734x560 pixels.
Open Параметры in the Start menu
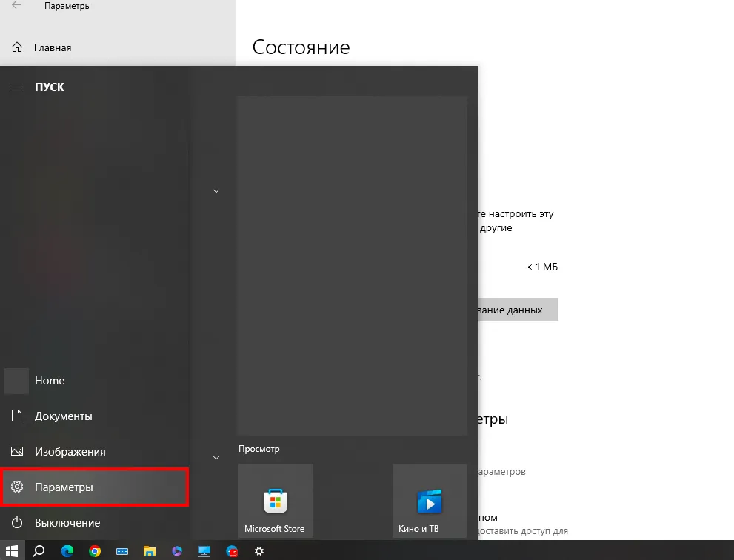[95, 487]
